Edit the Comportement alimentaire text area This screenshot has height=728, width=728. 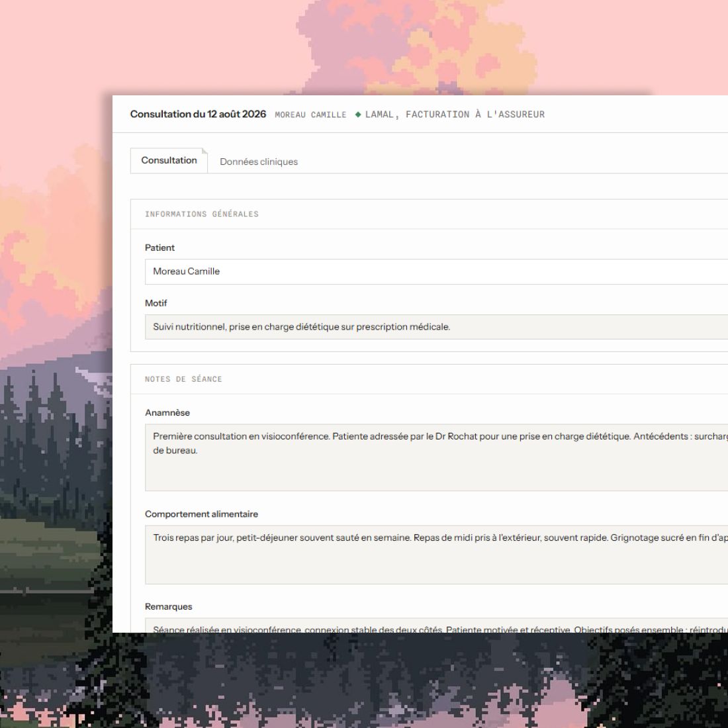[x=436, y=555]
